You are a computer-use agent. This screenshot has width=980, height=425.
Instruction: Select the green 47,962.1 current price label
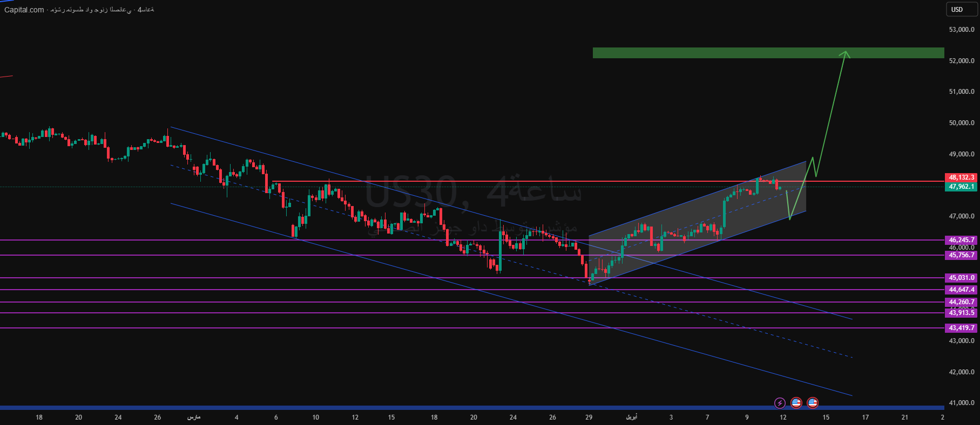(x=961, y=187)
